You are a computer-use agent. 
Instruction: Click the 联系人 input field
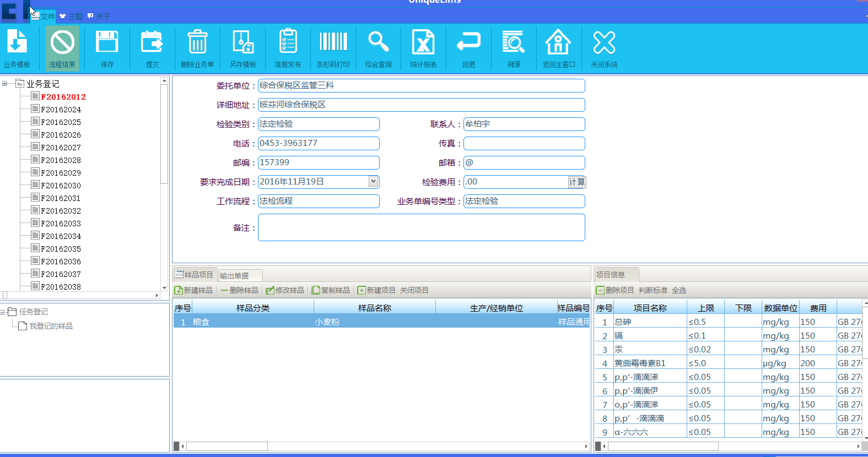[x=524, y=124]
